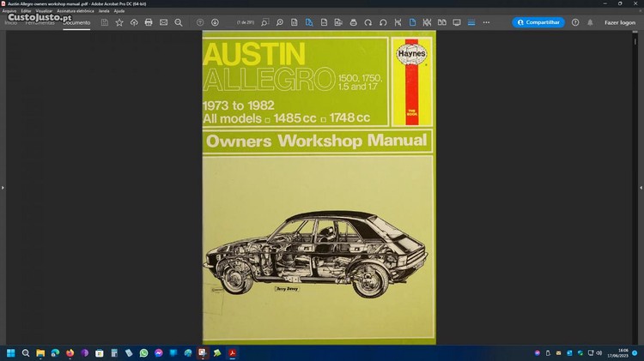Open the help question mark icon

[x=575, y=22]
